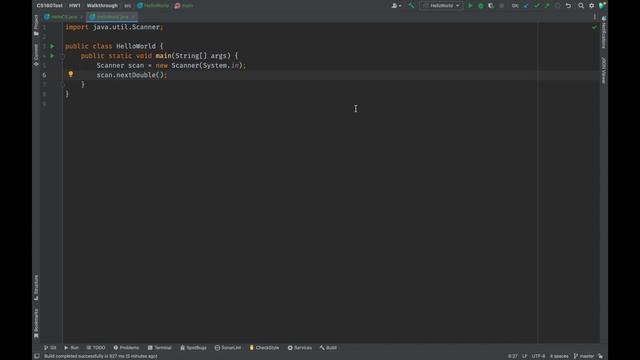The height and width of the screenshot is (360, 640).
Task: Click src breadcrumb in navigation bar
Action: (x=128, y=6)
